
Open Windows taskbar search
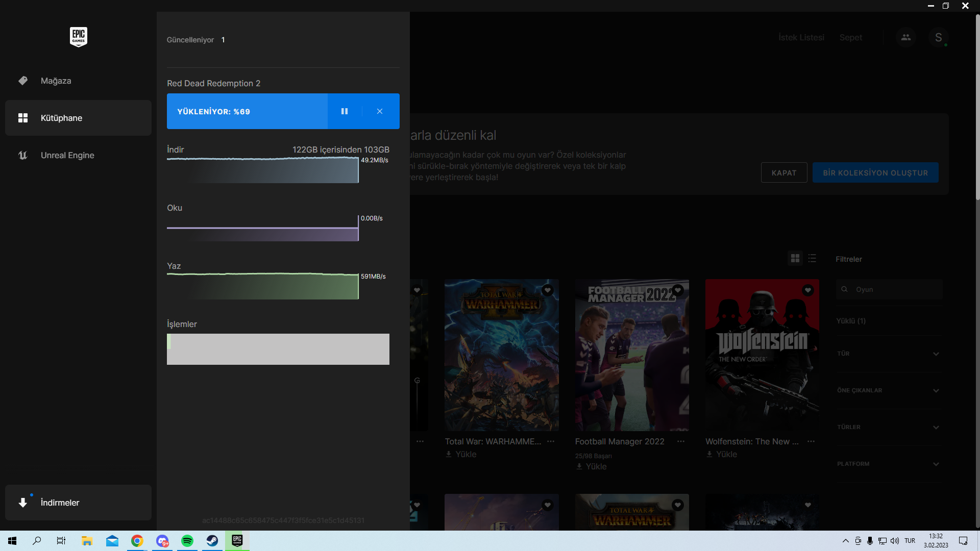(37, 541)
